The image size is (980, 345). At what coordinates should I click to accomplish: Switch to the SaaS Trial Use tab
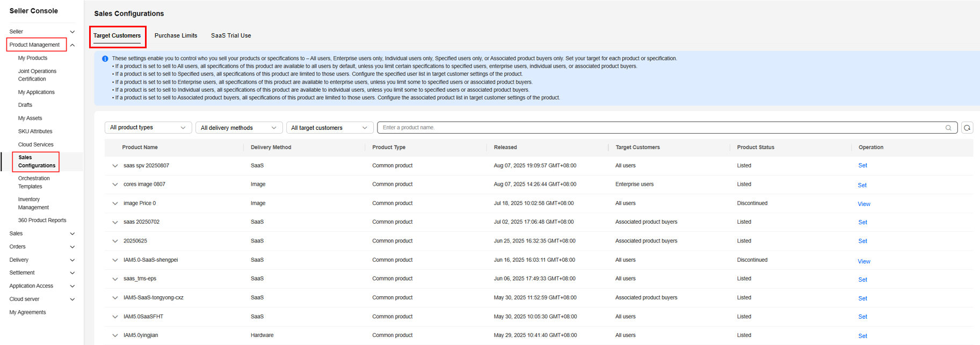pos(231,35)
